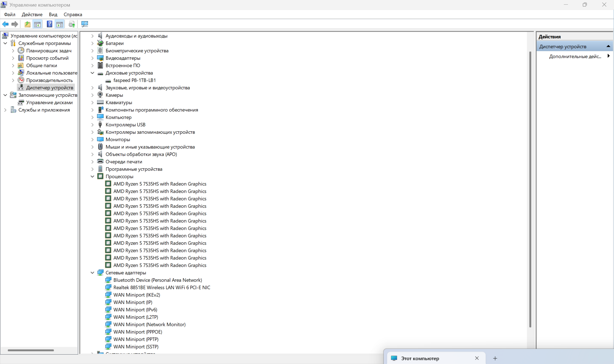Click the Up one level folder icon
The width and height of the screenshot is (614, 364).
click(27, 24)
